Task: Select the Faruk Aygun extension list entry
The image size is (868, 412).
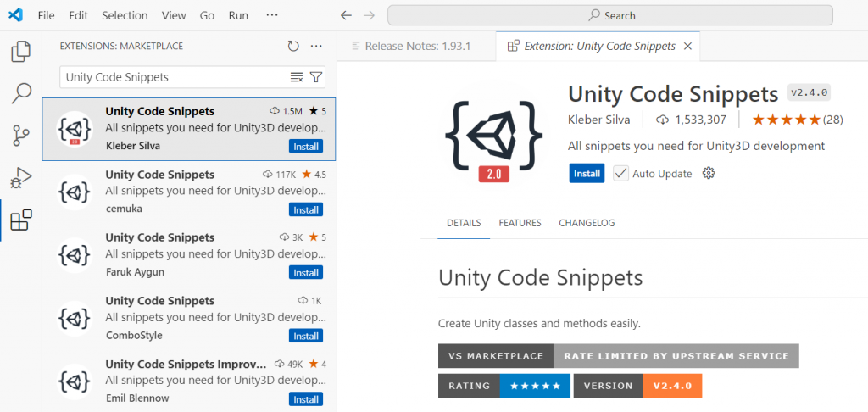Action: pyautogui.click(x=189, y=255)
